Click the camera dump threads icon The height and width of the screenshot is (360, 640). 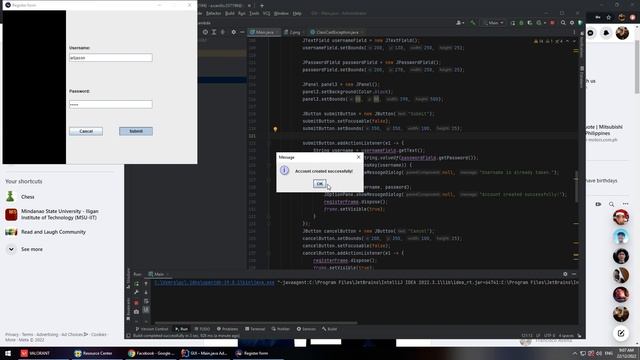coord(136,312)
